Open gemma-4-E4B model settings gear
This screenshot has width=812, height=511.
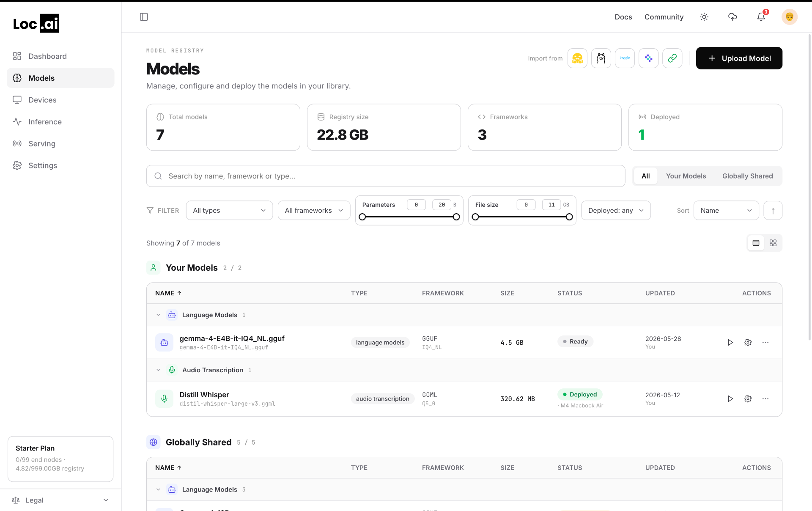pyautogui.click(x=748, y=343)
